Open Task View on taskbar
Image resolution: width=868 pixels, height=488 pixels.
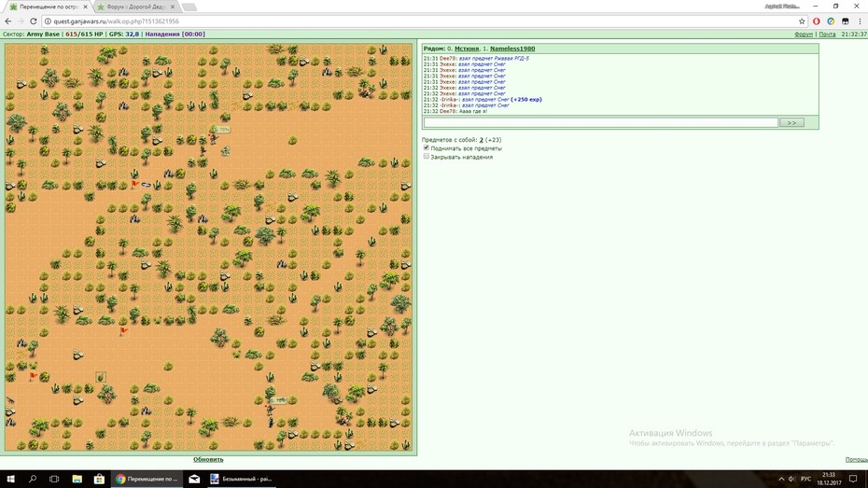pyautogui.click(x=54, y=479)
